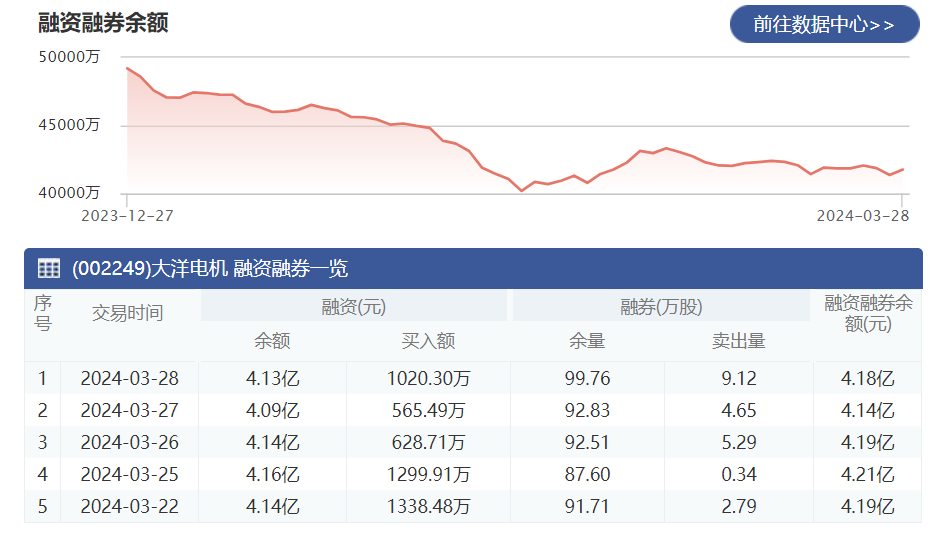Click the 40000万 axis label
Screen dimensions: 936x534
69,193
